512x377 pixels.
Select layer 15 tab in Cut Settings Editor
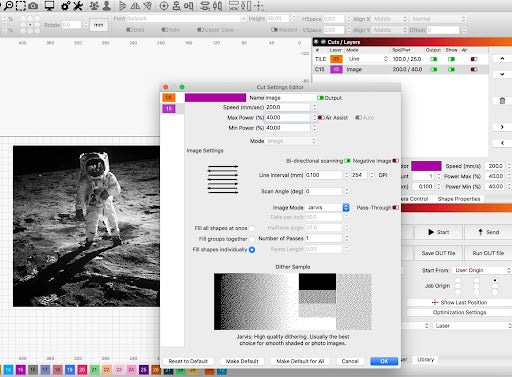pyautogui.click(x=169, y=108)
